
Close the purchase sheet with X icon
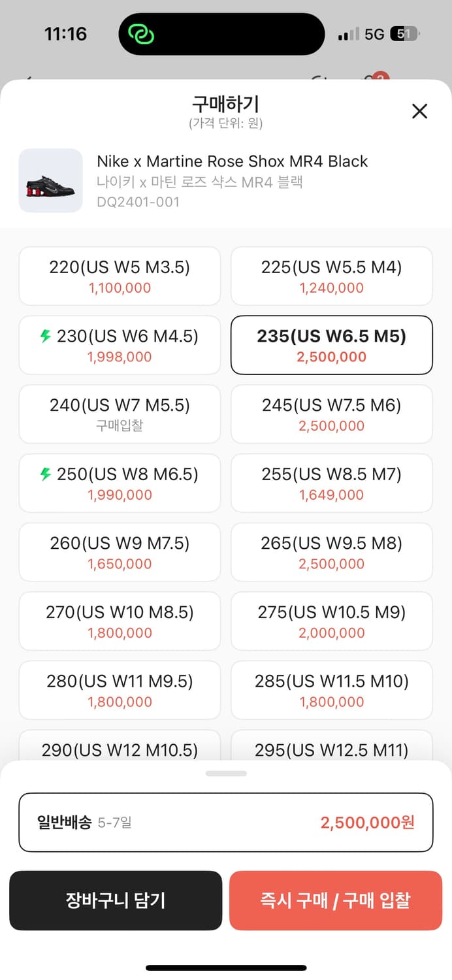pos(419,111)
